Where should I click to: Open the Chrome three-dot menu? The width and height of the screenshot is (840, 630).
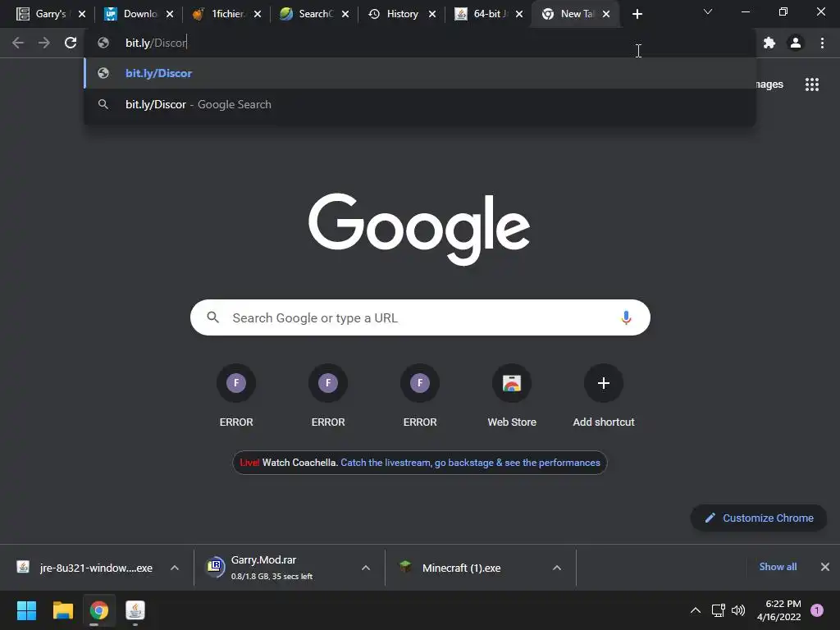pyautogui.click(x=822, y=43)
